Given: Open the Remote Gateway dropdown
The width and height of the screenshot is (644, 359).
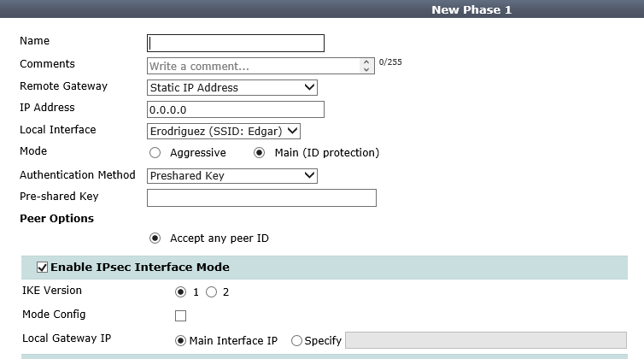Looking at the screenshot, I should click(x=231, y=87).
